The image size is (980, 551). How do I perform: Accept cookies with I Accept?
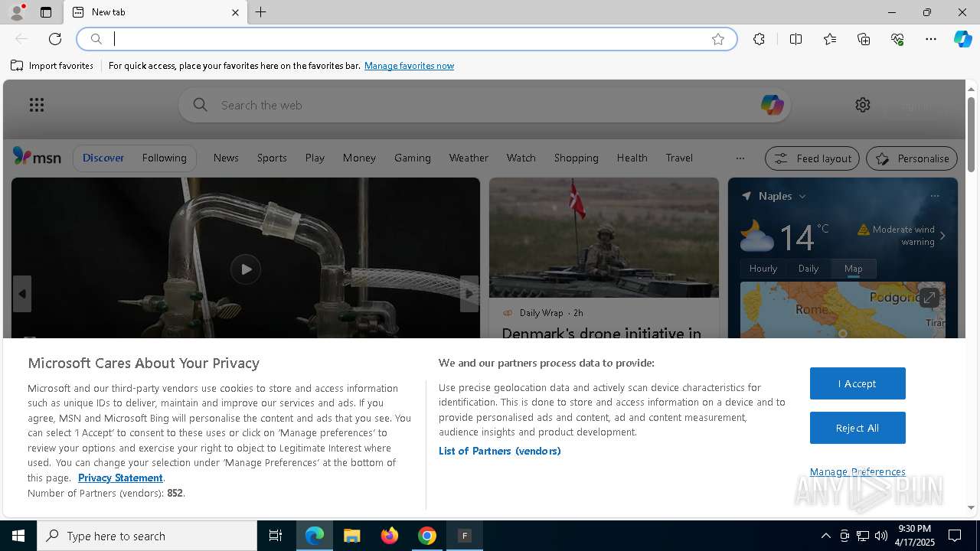point(857,383)
